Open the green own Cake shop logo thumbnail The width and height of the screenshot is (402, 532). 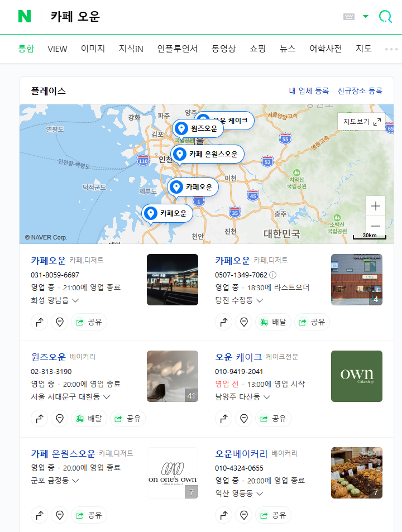(357, 376)
